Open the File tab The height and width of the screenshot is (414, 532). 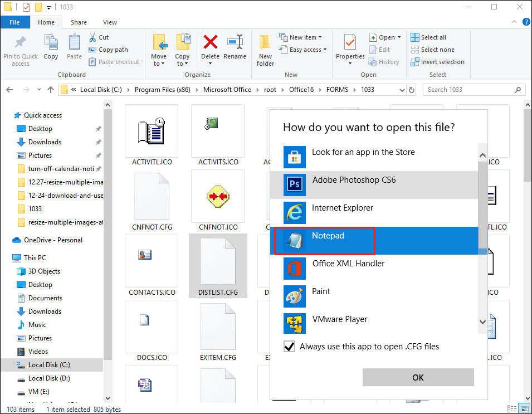(x=14, y=22)
